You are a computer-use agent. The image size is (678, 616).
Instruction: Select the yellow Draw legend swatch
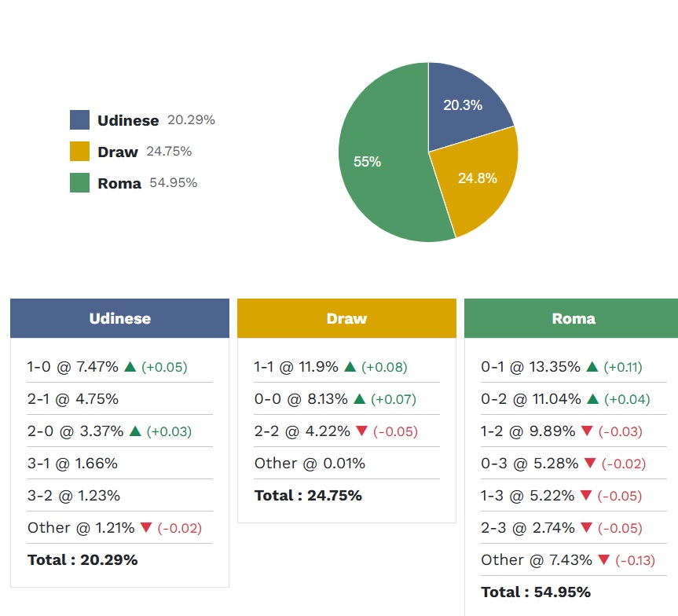(x=79, y=152)
